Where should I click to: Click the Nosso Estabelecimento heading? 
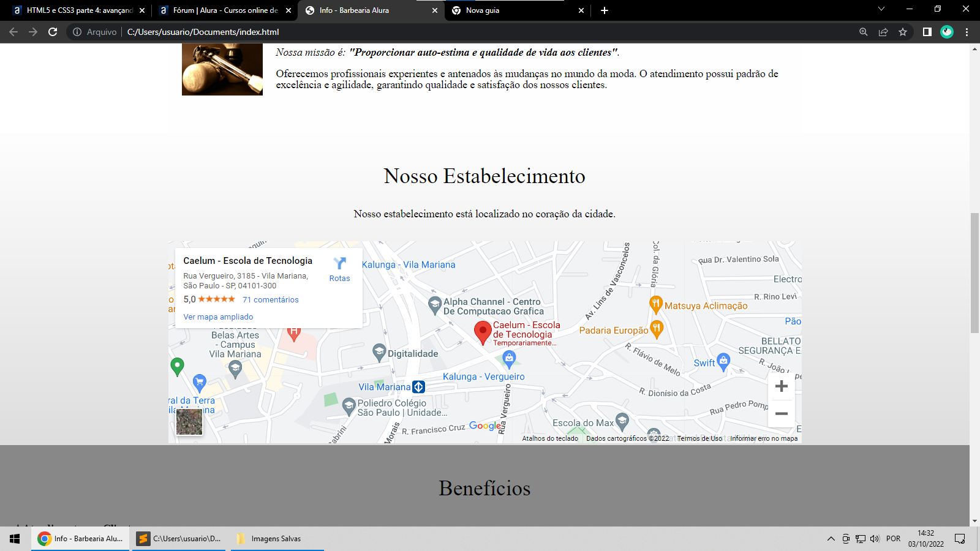click(484, 176)
